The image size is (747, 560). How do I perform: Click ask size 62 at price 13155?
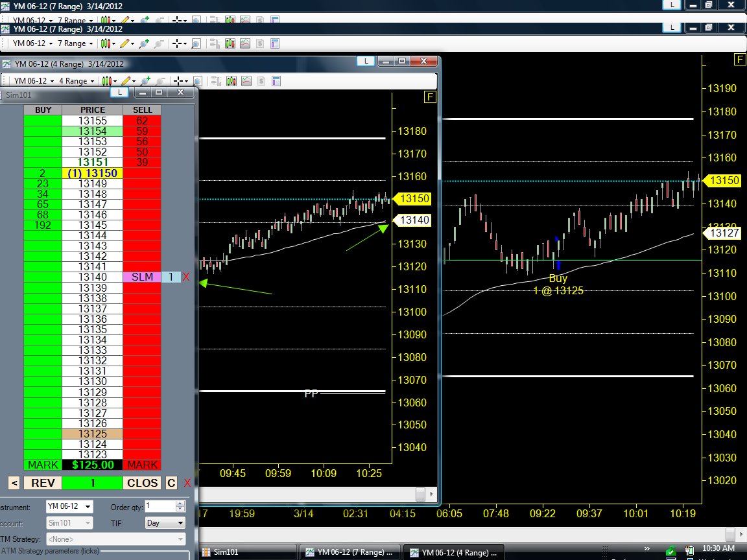(142, 121)
